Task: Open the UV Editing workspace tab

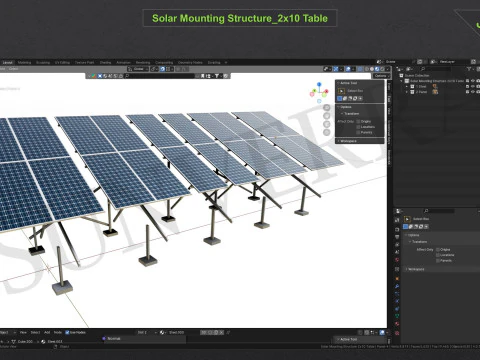Action: pos(62,62)
